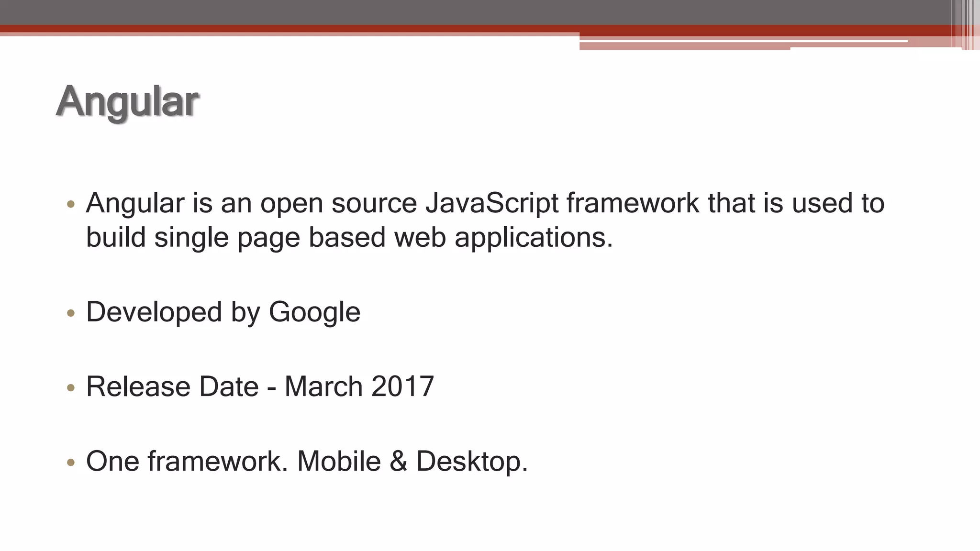Click the line "build single page based web applications."
This screenshot has height=551, width=980.
349,238
